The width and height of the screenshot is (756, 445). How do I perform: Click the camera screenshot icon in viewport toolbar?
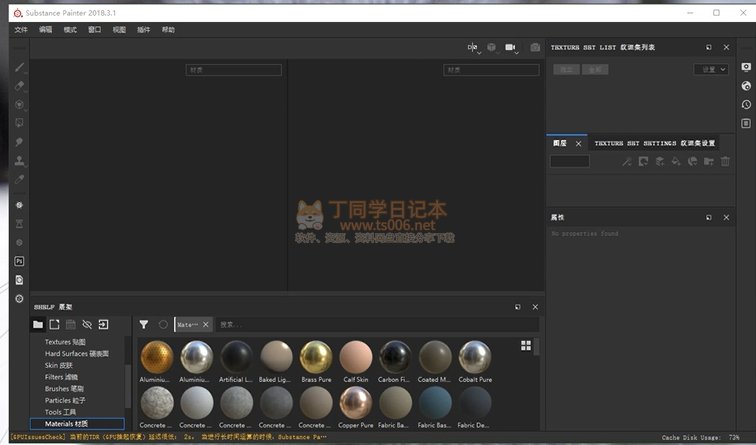[x=535, y=48]
